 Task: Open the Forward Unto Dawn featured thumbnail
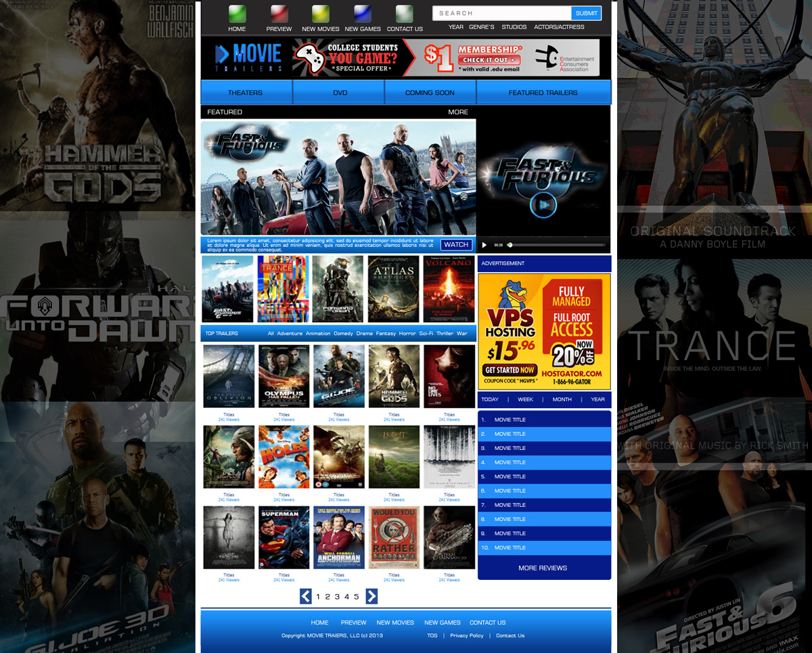(338, 289)
